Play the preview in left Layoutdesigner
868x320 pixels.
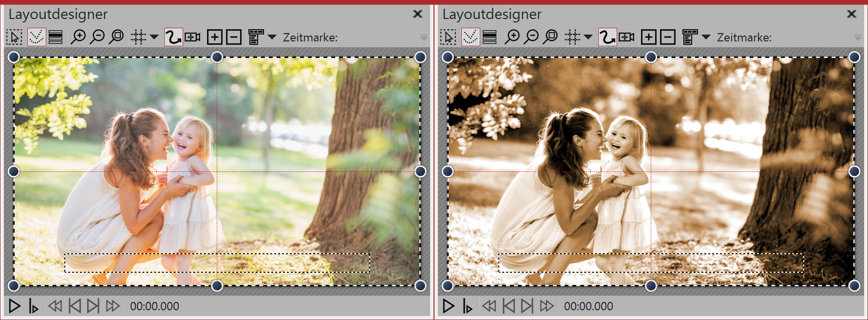pos(15,306)
